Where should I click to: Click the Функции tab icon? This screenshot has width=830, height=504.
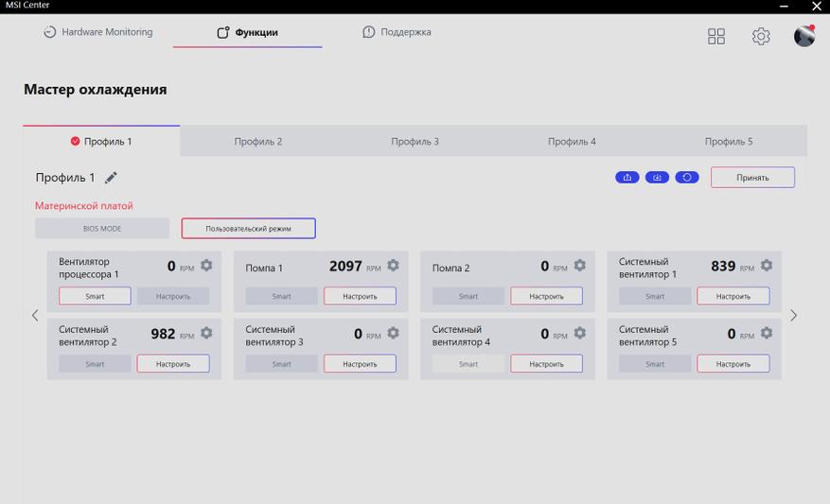pos(223,32)
